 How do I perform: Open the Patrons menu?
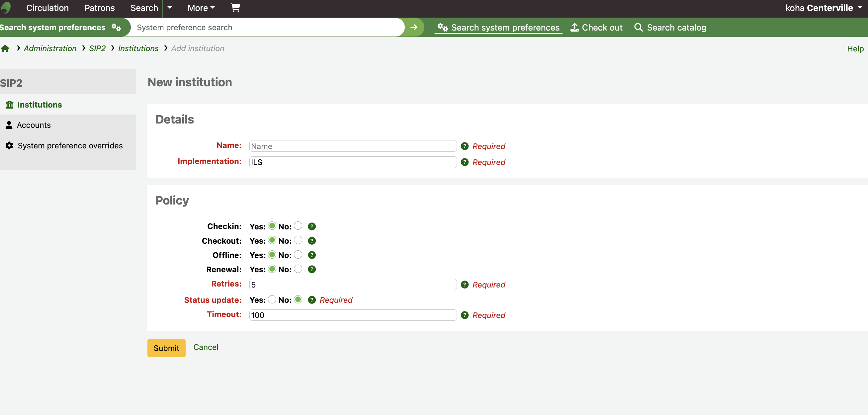(99, 8)
